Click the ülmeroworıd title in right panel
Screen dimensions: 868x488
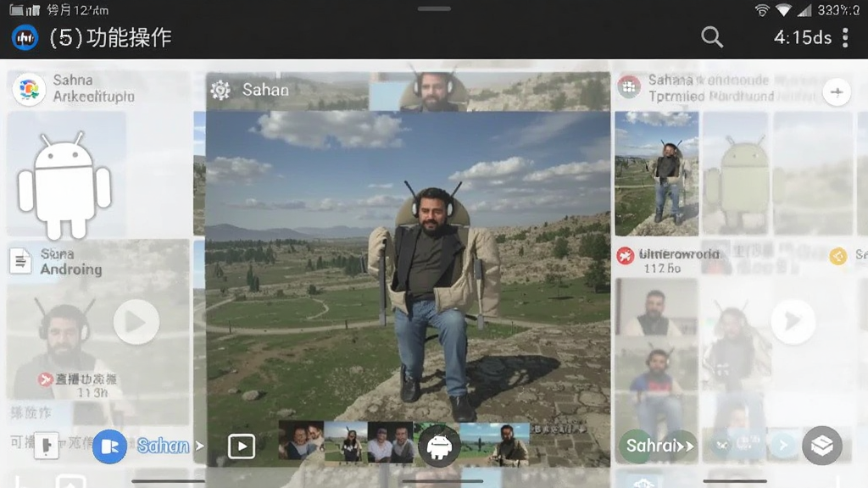pyautogui.click(x=679, y=254)
